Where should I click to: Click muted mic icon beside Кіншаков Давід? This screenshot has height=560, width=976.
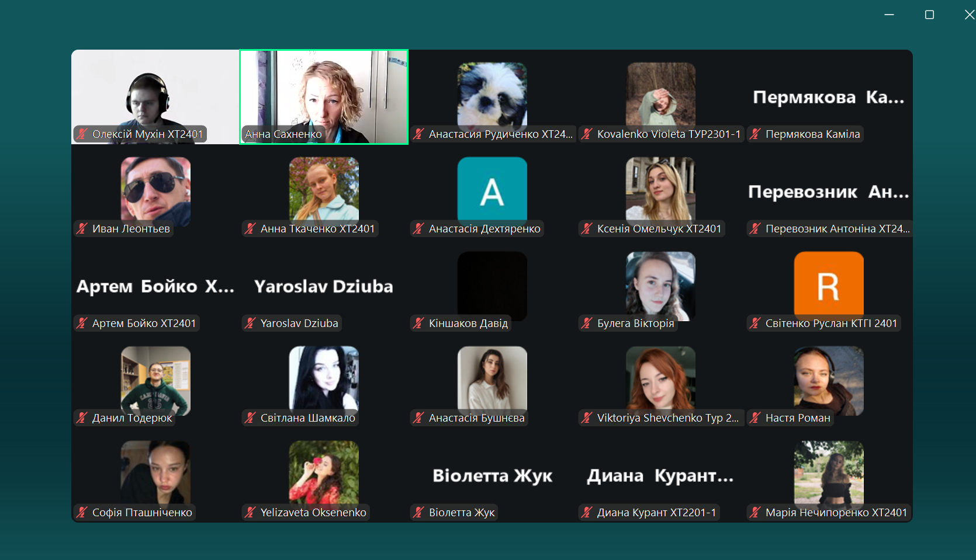(x=419, y=324)
